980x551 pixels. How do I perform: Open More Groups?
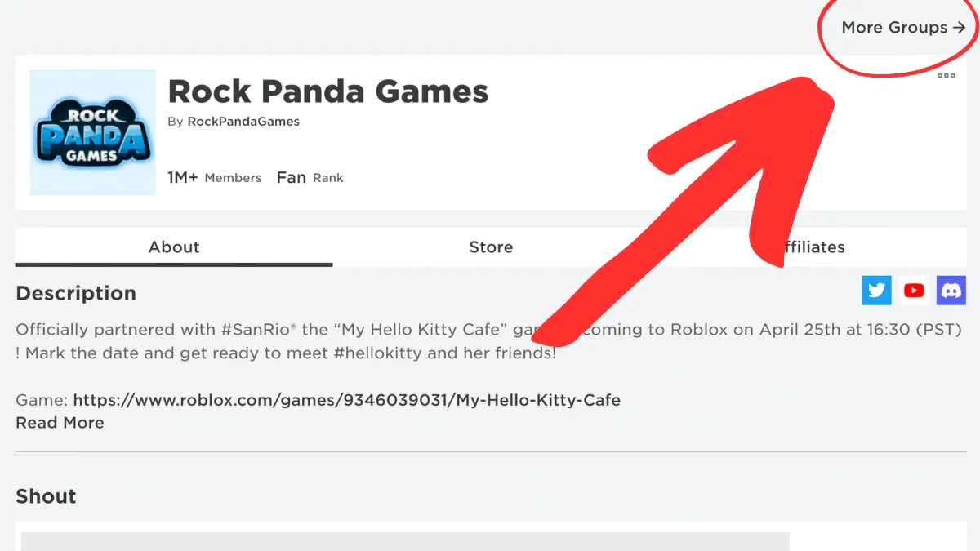(x=895, y=27)
